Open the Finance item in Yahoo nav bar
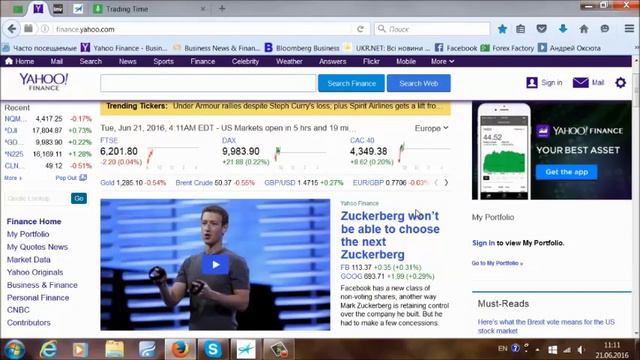 coord(202,61)
